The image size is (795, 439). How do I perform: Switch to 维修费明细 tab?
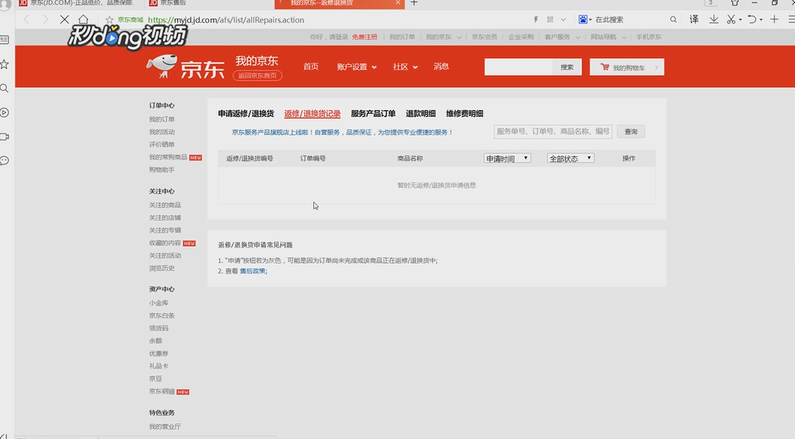click(464, 114)
